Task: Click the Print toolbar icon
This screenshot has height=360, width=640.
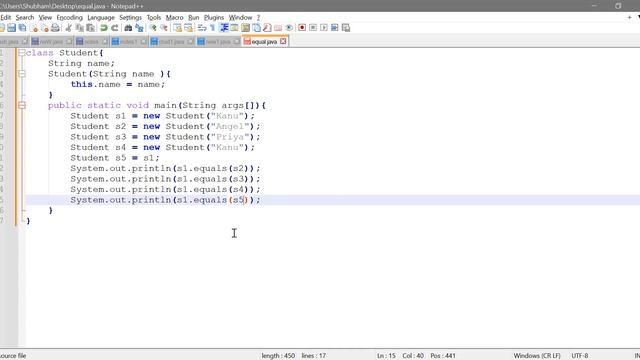Action: point(55,28)
